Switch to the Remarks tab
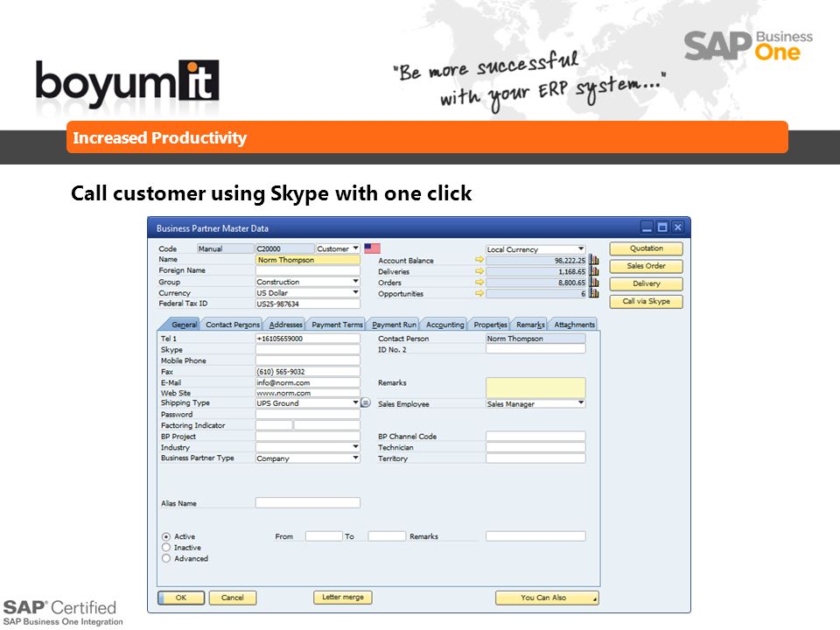Viewport: 840px width, 630px height. pos(530,324)
